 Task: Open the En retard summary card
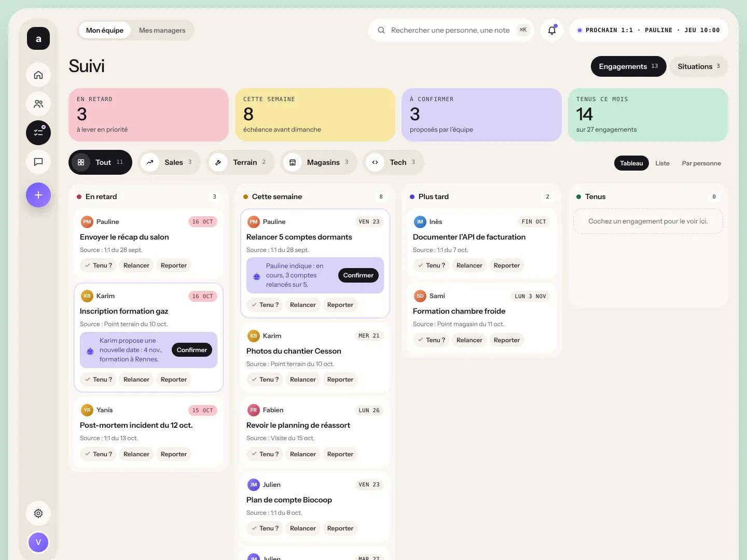point(148,115)
